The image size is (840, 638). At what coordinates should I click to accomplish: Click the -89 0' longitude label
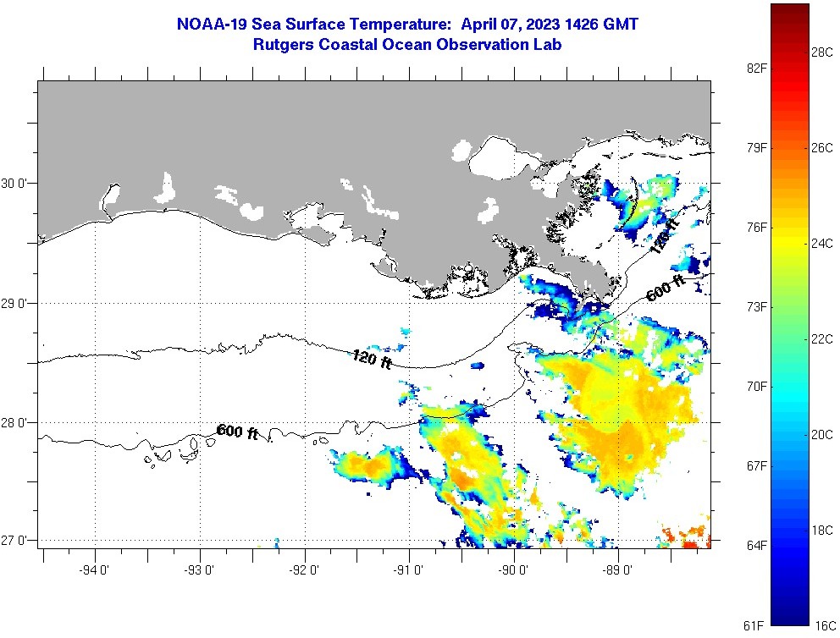point(617,570)
